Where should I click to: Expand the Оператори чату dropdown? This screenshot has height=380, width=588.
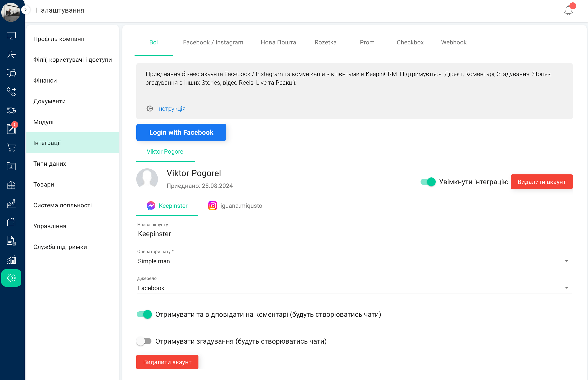pos(568,261)
